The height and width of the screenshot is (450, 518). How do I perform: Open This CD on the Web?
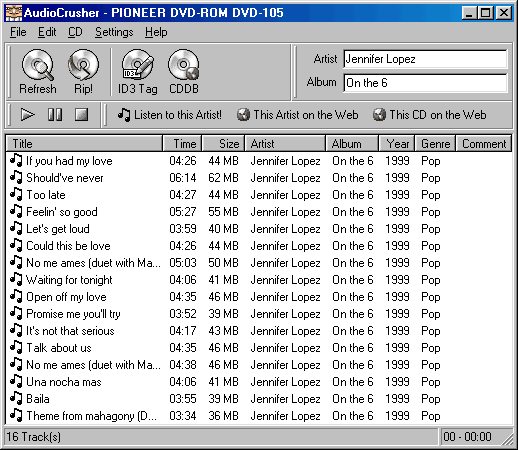[x=429, y=115]
